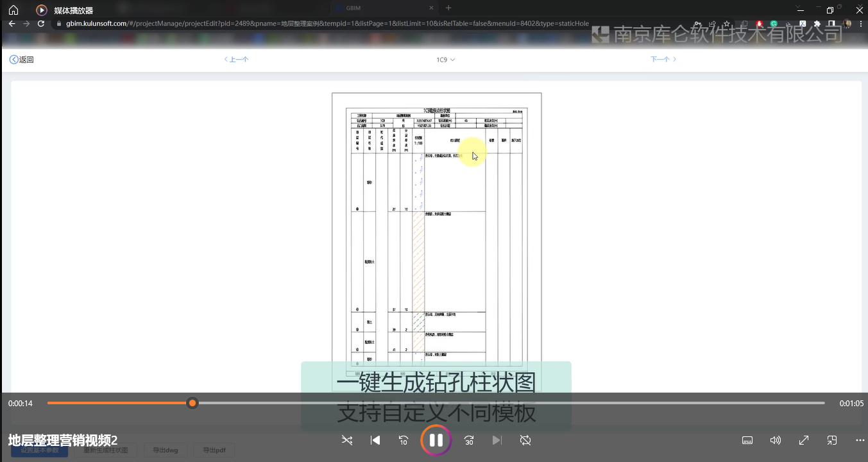Go to the previous track
This screenshot has width=868, height=462.
pos(376,440)
